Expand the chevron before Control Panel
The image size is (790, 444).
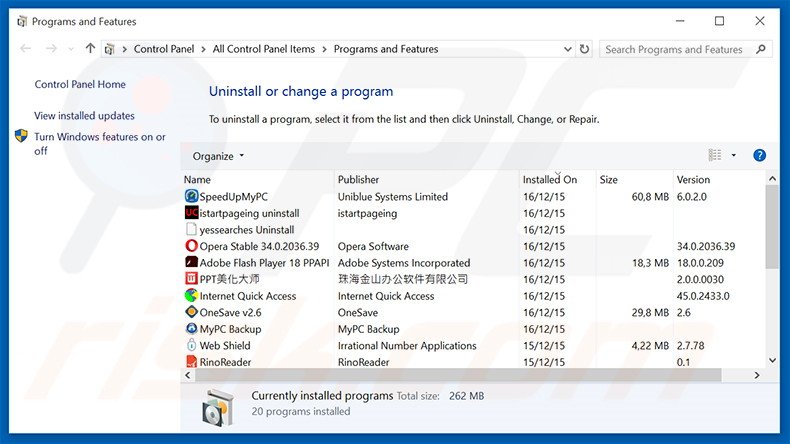tap(124, 49)
